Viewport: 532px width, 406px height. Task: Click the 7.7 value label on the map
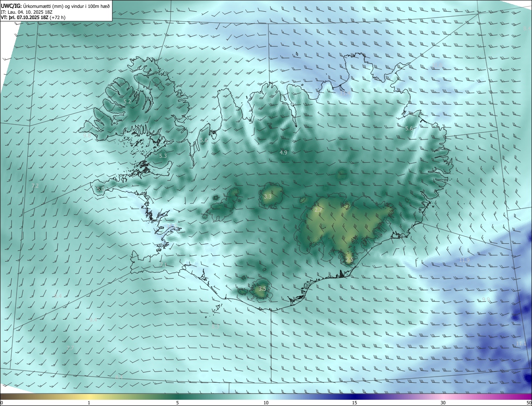70,348
